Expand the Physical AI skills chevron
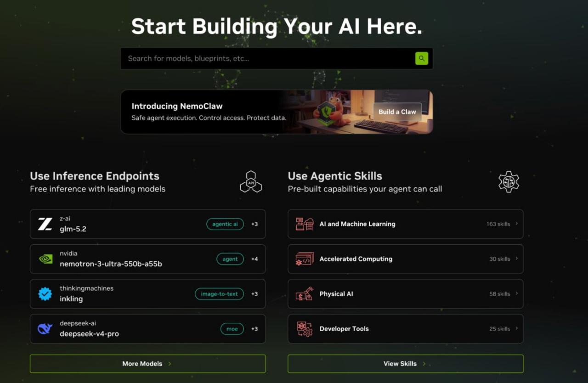 [517, 294]
